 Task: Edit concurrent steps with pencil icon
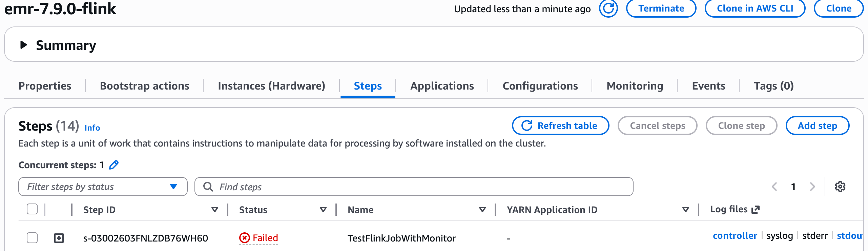point(114,165)
